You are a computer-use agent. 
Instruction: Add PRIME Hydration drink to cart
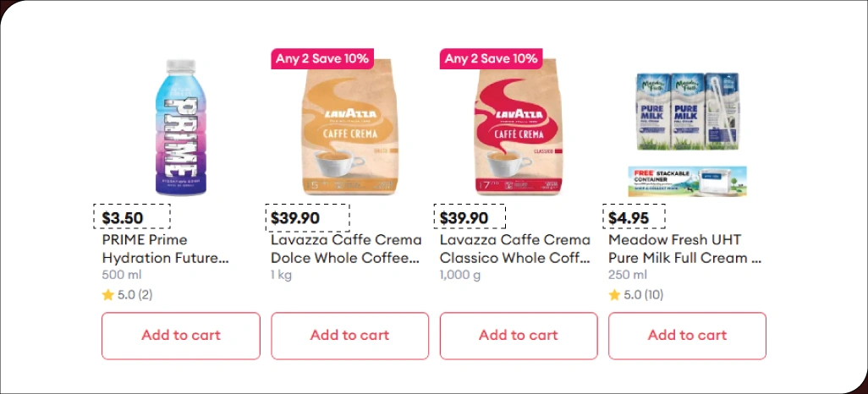click(181, 336)
